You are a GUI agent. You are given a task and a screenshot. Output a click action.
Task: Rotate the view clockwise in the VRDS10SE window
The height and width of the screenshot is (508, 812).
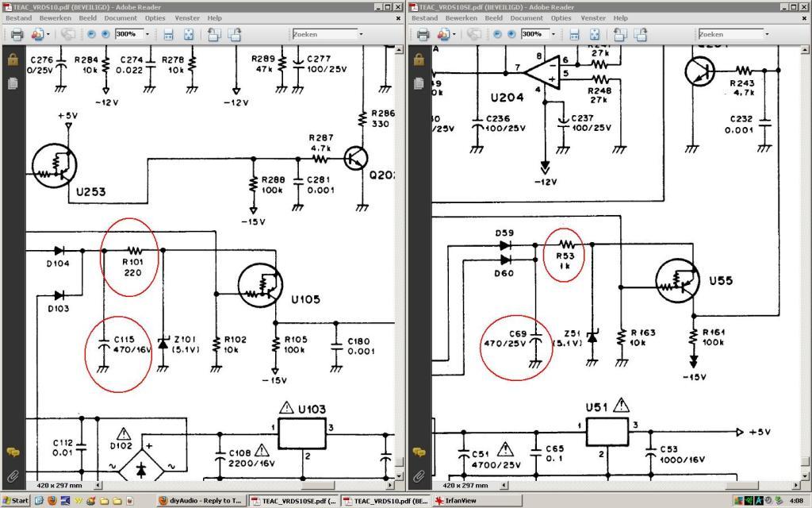pos(641,34)
